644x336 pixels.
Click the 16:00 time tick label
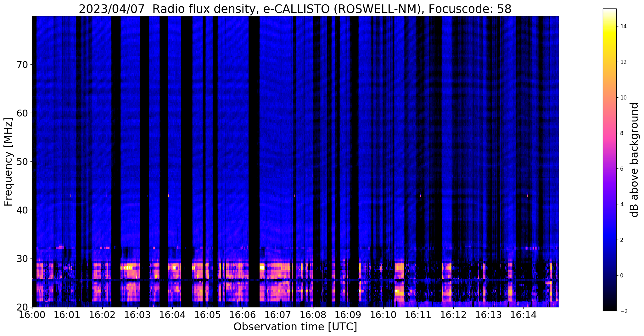click(32, 315)
